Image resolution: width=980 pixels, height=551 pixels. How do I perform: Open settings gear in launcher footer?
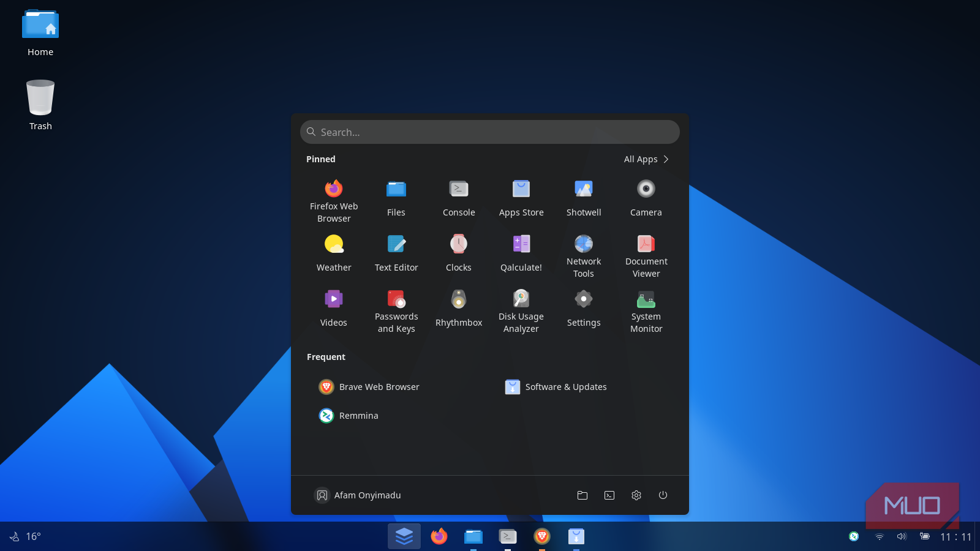(636, 495)
